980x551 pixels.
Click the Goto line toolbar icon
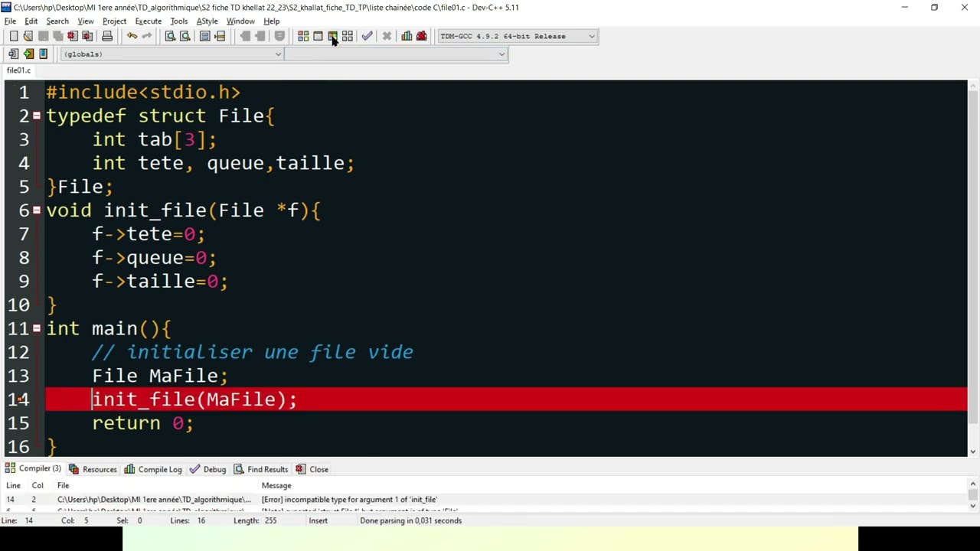pyautogui.click(x=220, y=36)
